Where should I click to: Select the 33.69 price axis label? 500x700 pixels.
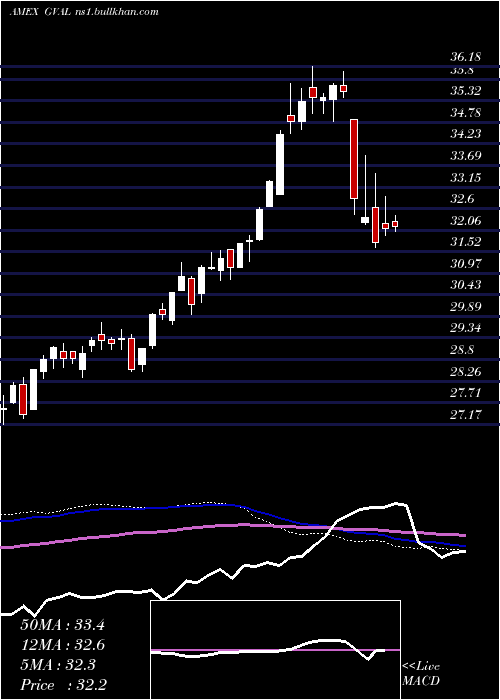466,156
